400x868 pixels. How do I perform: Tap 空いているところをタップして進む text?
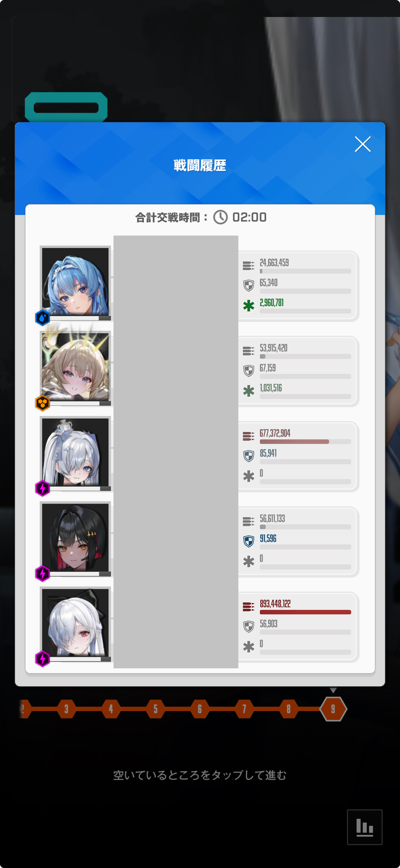(200, 775)
